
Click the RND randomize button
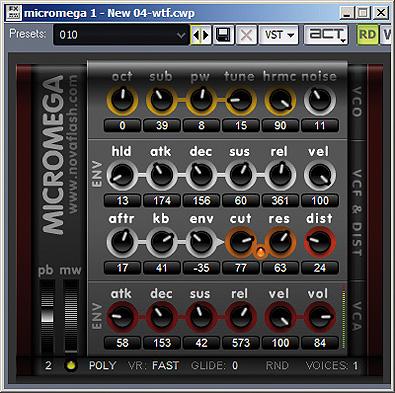pyautogui.click(x=277, y=366)
